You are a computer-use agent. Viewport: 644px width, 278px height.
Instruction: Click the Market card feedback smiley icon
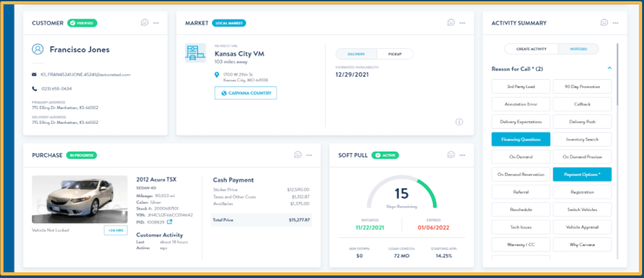451,23
